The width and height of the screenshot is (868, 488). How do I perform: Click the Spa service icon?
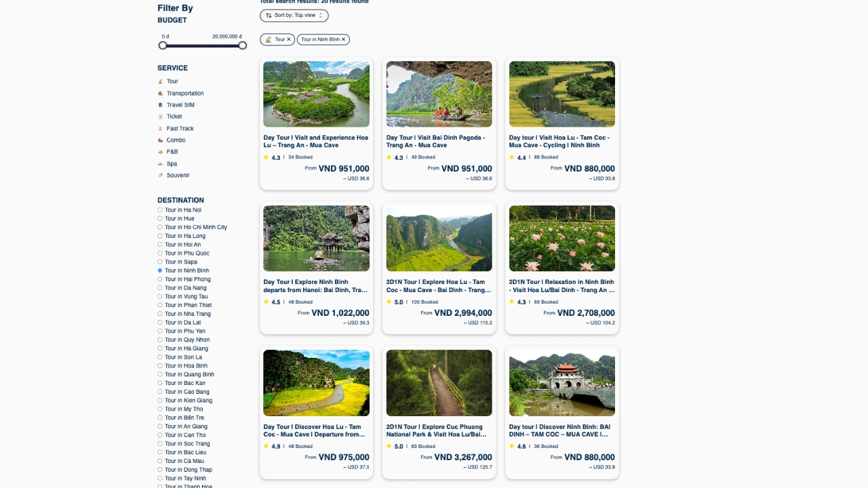(x=161, y=163)
